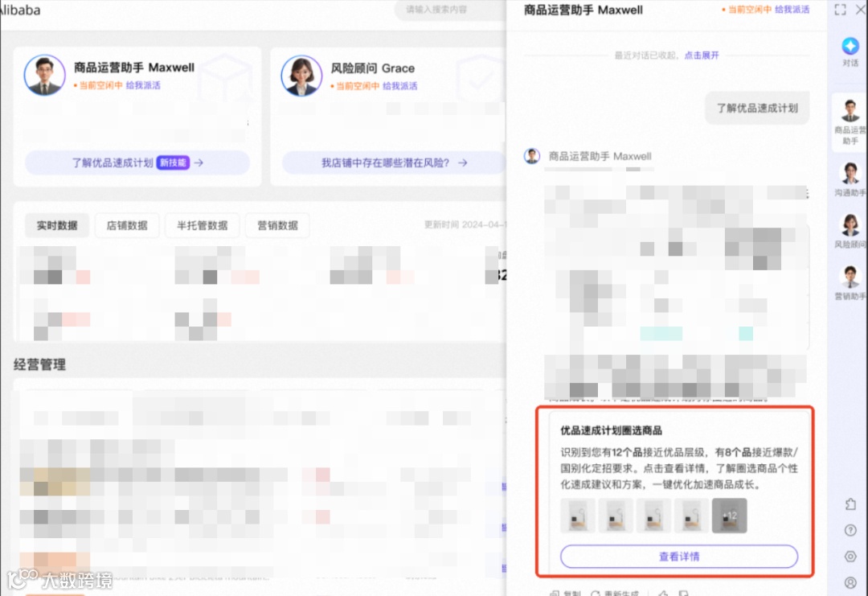Open first product thumbnail in 优品速成 card
The image size is (868, 596).
pos(578,516)
